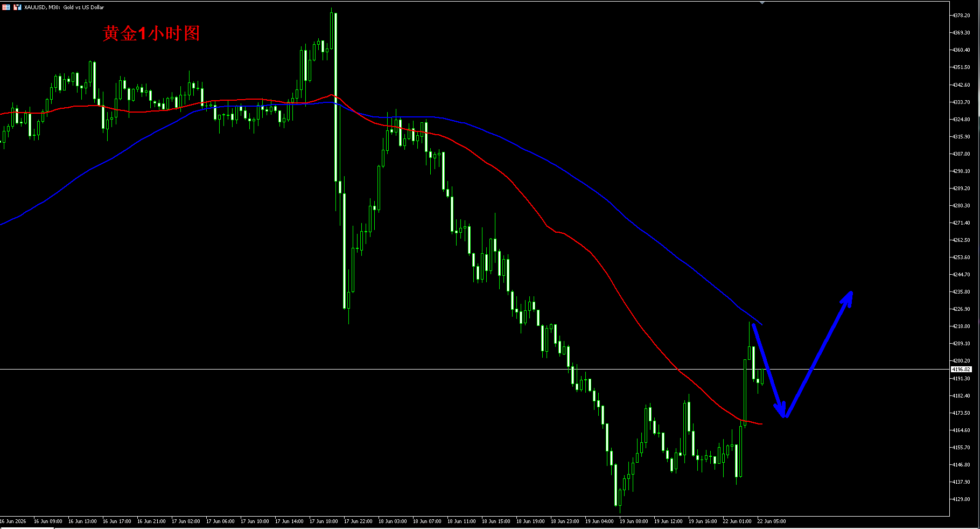Select the red '黄金1小时图' text label
980x529 pixels.
(x=151, y=33)
